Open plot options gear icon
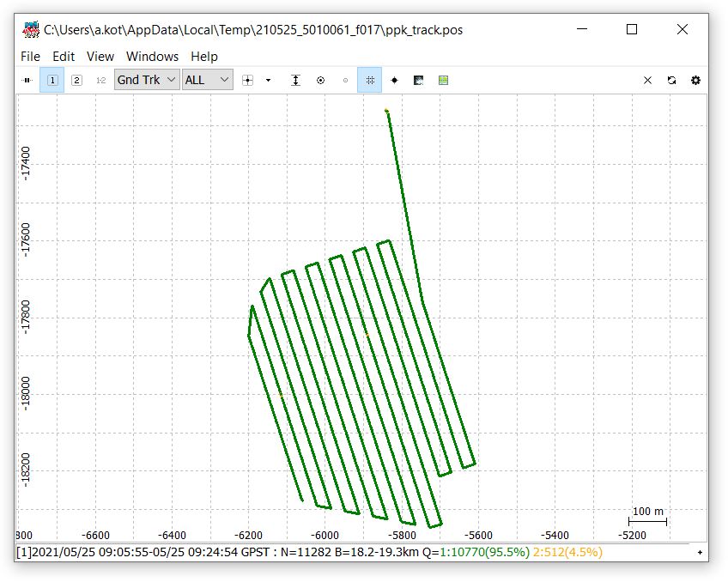728x582 pixels. [695, 81]
